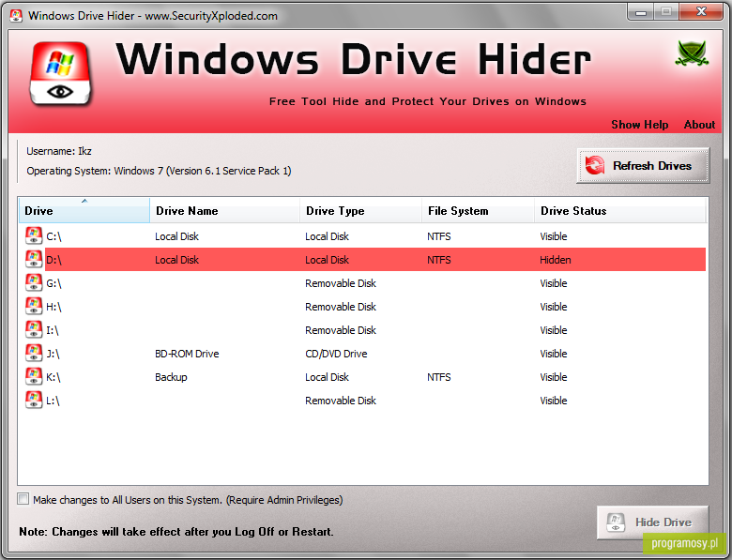732x560 pixels.
Task: Sort by the Drive Type column header
Action: point(360,210)
